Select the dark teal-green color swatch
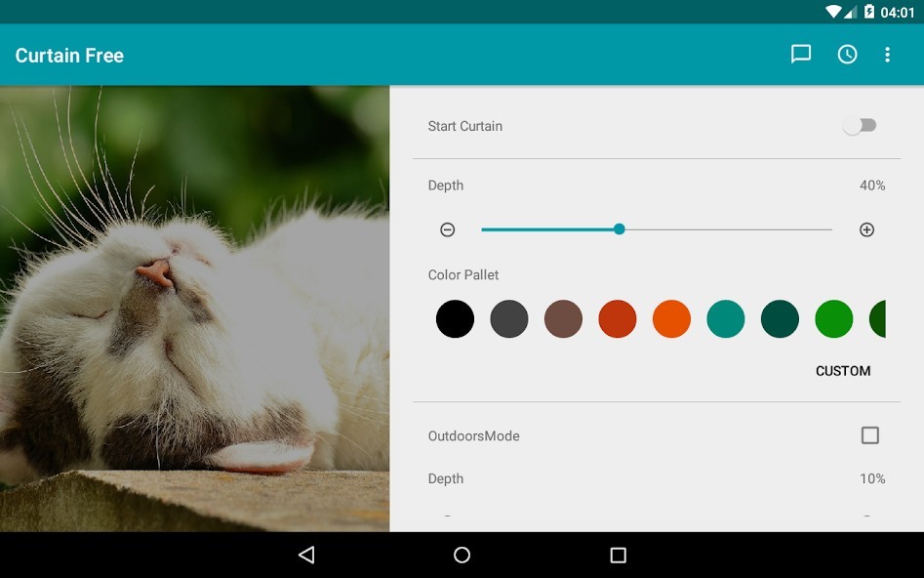924x578 pixels. point(780,318)
